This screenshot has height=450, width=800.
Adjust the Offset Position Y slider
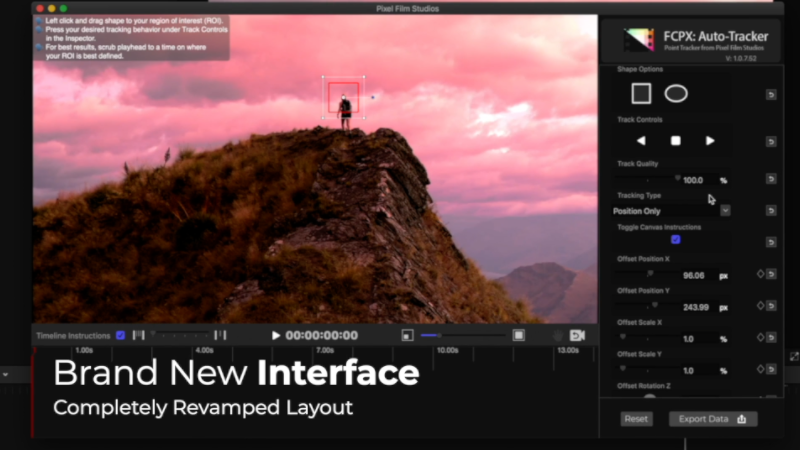pyautogui.click(x=648, y=306)
